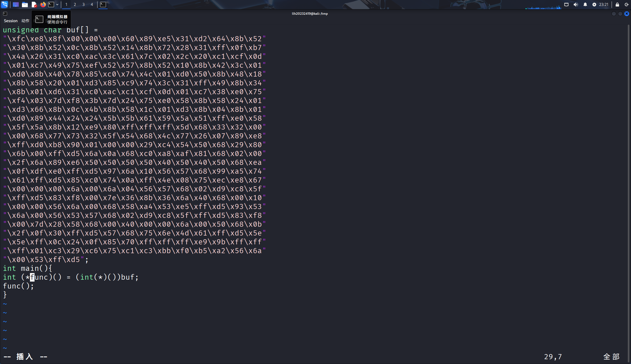Click the volume speaker icon
This screenshot has width=631, height=364.
576,4
